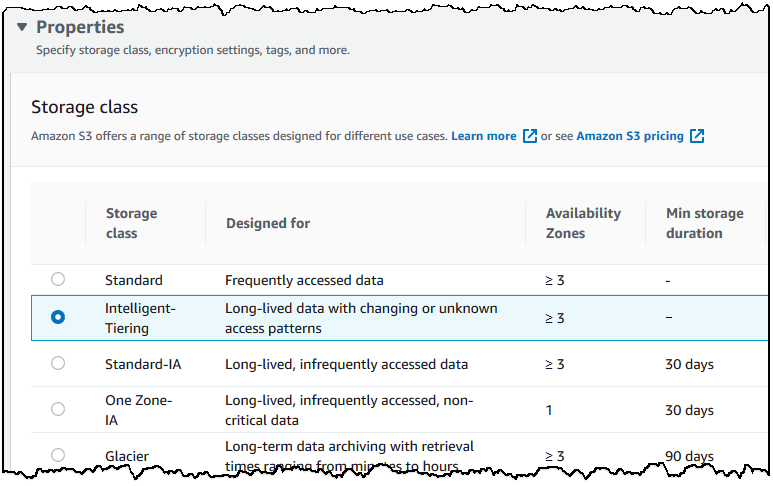
Task: Click the Availability Zones column header
Action: tap(583, 223)
